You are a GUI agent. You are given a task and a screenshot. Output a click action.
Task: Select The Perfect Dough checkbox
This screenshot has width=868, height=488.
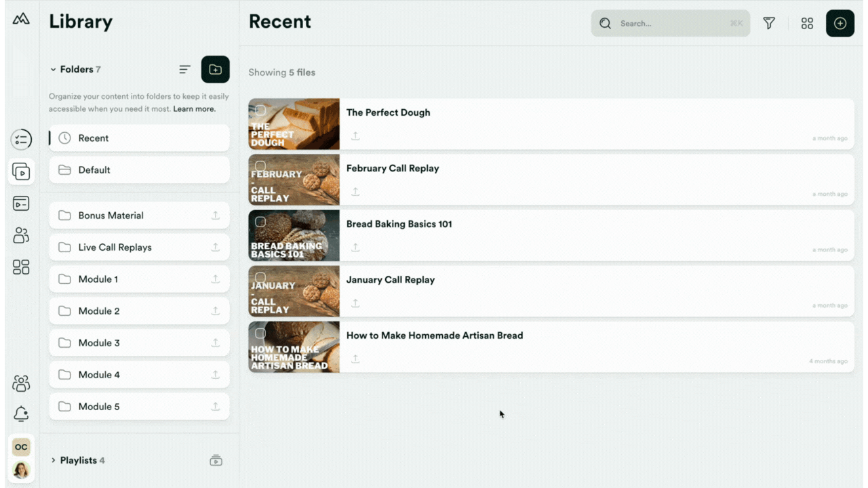tap(260, 110)
